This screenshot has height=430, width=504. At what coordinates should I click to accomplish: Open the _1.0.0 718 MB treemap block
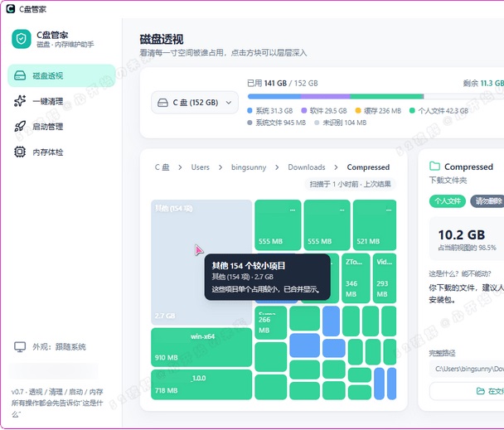pyautogui.click(x=201, y=384)
